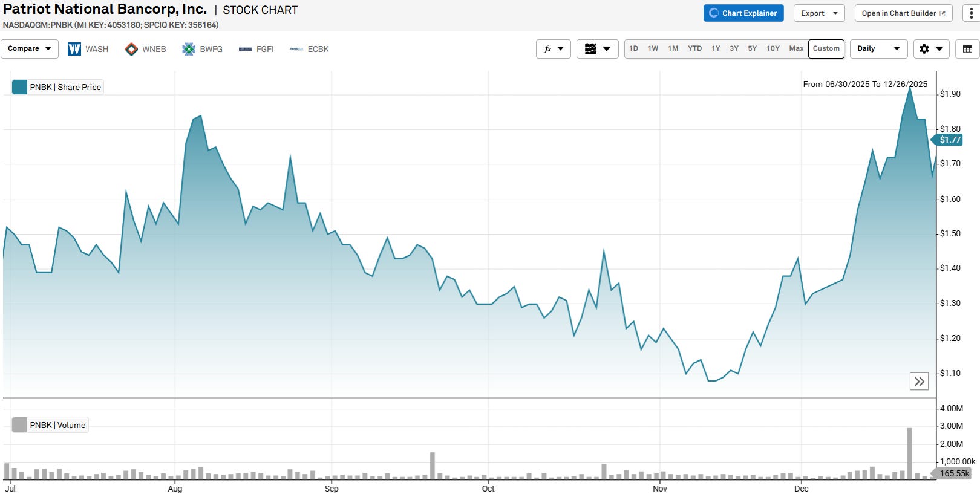Expand the Compare dropdown
Viewport: 980px width, 494px height.
tap(30, 49)
